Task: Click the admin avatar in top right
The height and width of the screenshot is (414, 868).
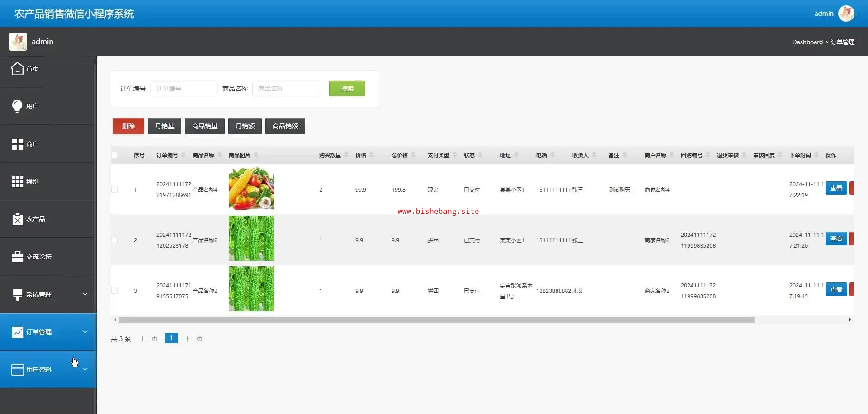Action: click(846, 14)
